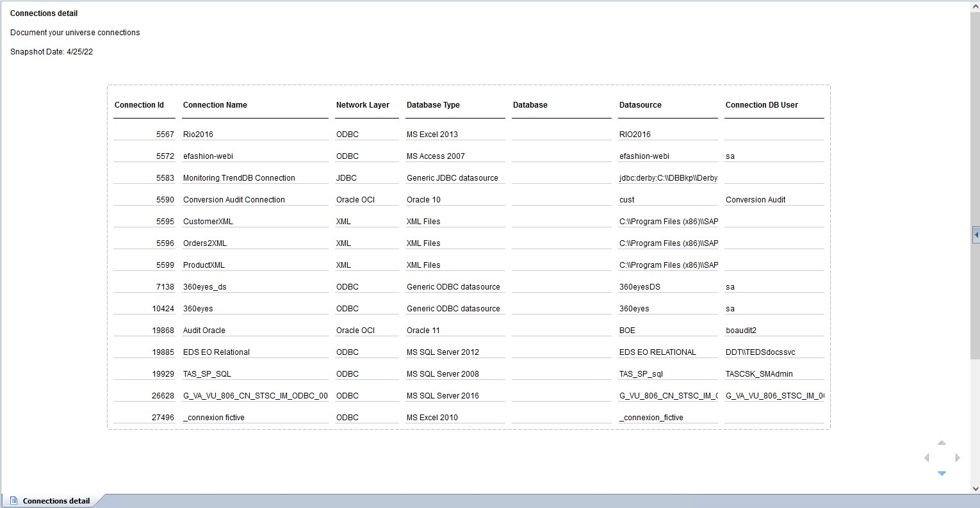Select the Rio2016 connection name cell
The width and height of the screenshot is (980, 508).
point(198,135)
